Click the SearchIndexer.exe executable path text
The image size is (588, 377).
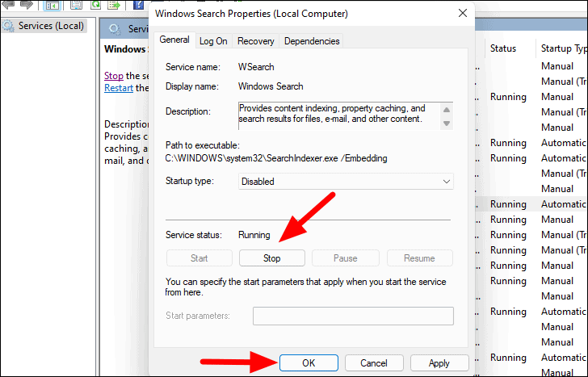coord(276,158)
